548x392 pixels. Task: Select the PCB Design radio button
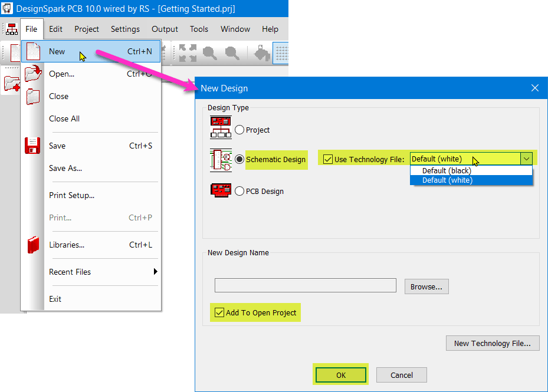(239, 191)
